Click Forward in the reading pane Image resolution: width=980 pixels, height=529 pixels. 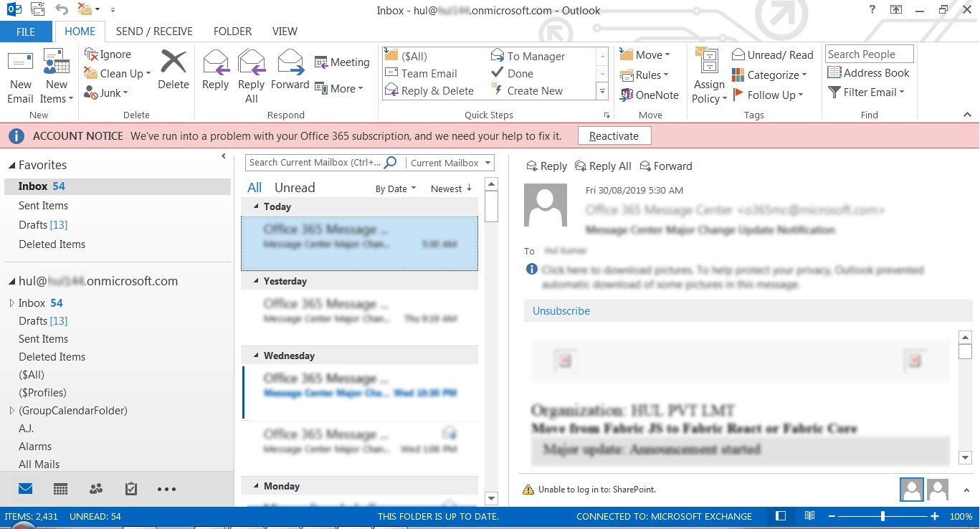click(666, 166)
